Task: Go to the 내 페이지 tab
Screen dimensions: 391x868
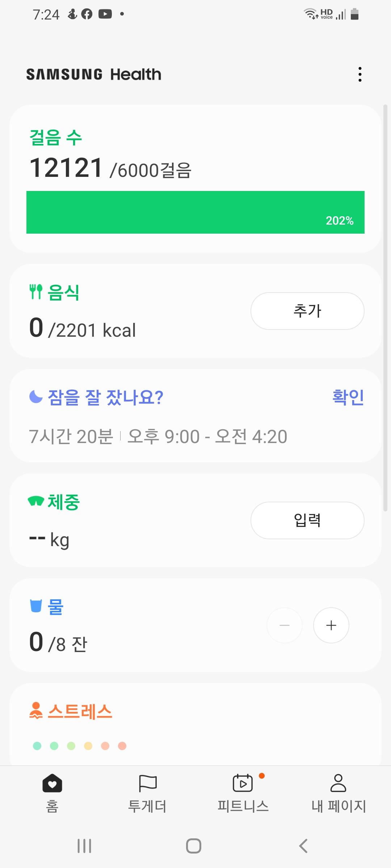Action: (x=339, y=792)
